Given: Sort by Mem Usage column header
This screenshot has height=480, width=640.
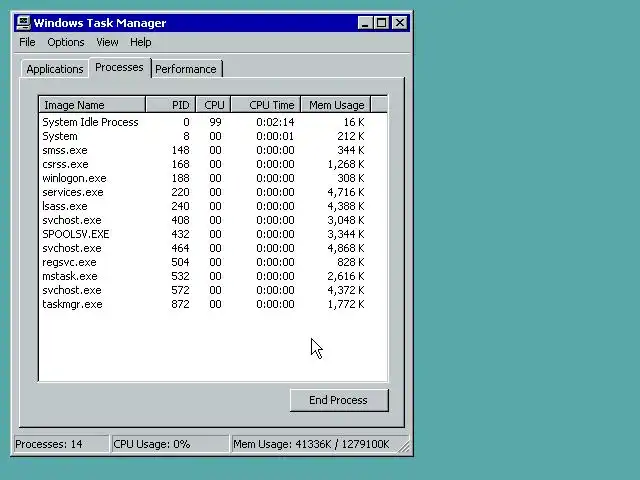Looking at the screenshot, I should (336, 104).
